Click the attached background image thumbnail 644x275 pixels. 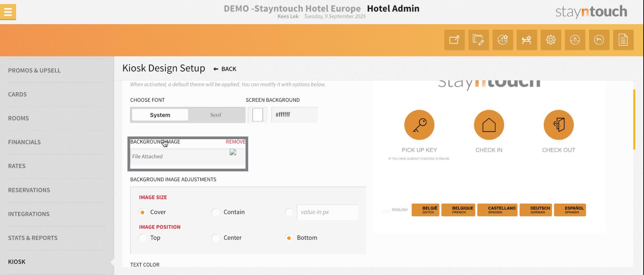(233, 152)
